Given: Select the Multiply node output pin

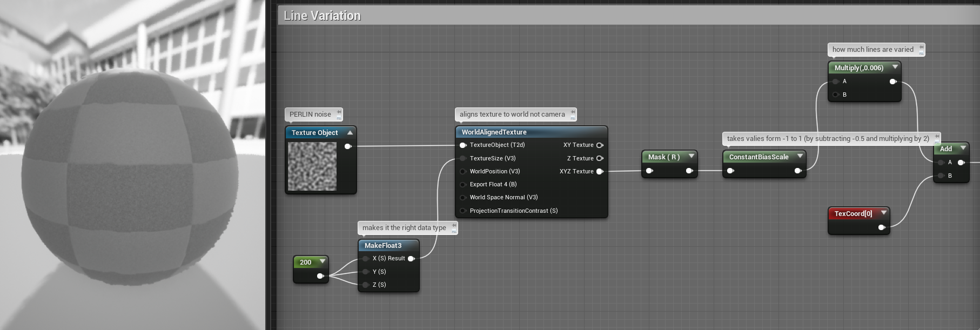Looking at the screenshot, I should click(893, 82).
